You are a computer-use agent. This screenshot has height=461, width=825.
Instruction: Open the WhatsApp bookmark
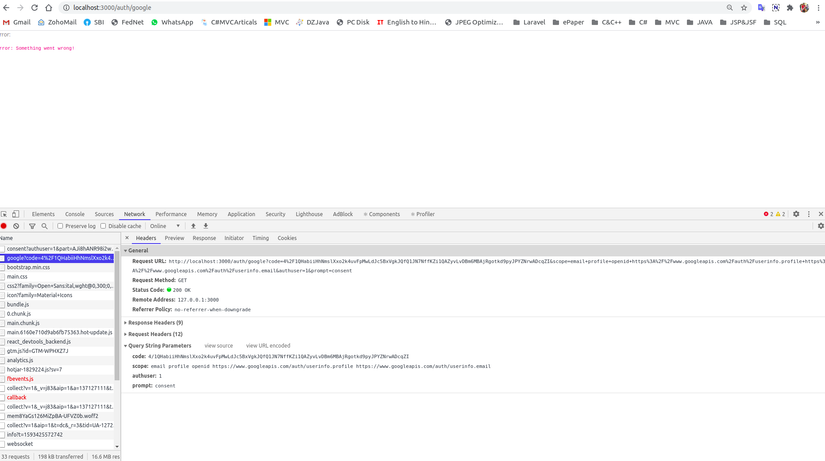click(172, 22)
